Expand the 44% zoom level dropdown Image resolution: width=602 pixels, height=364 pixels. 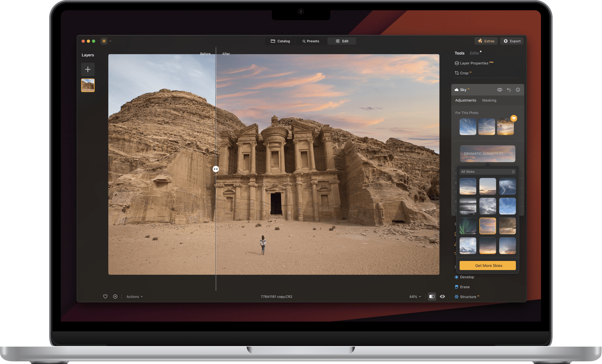click(414, 296)
